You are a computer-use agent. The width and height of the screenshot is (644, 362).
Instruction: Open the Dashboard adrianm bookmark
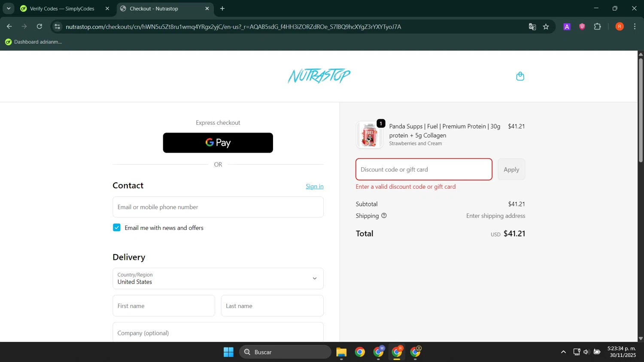point(33,42)
